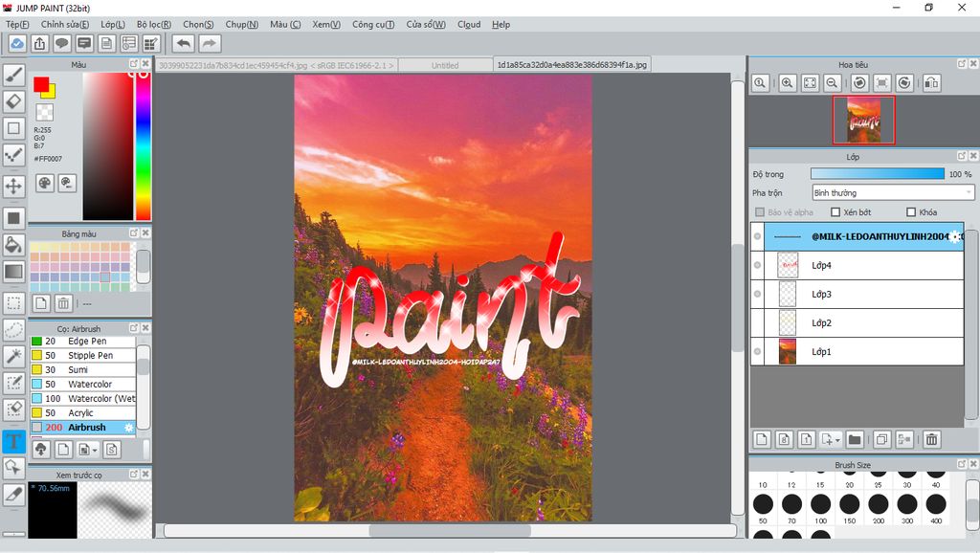
Task: Toggle transparent color swatch
Action: coord(44,113)
